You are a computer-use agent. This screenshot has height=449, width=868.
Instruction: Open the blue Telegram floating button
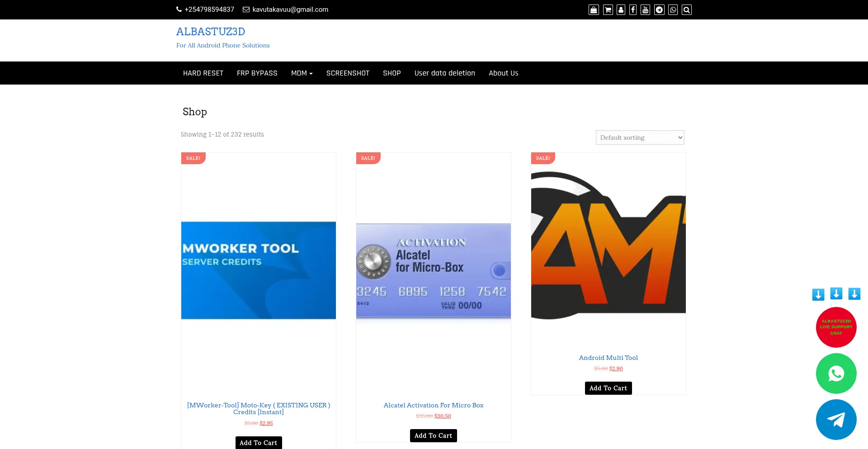coord(836,420)
